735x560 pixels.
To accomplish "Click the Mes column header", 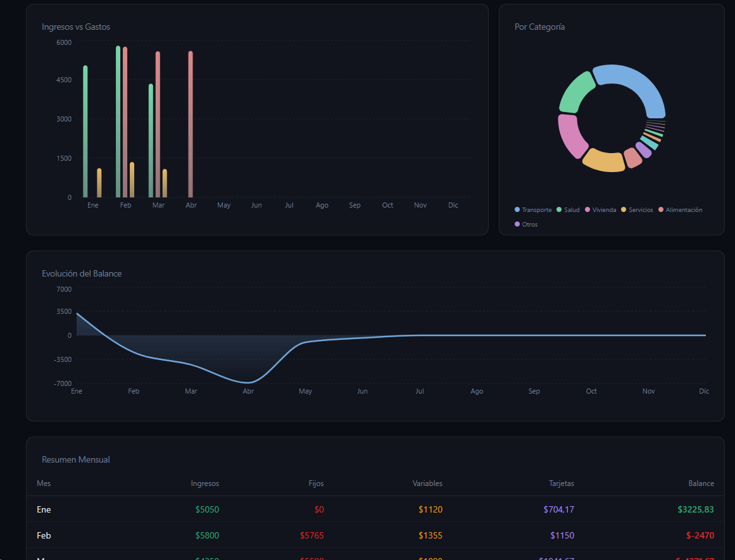I will click(44, 483).
